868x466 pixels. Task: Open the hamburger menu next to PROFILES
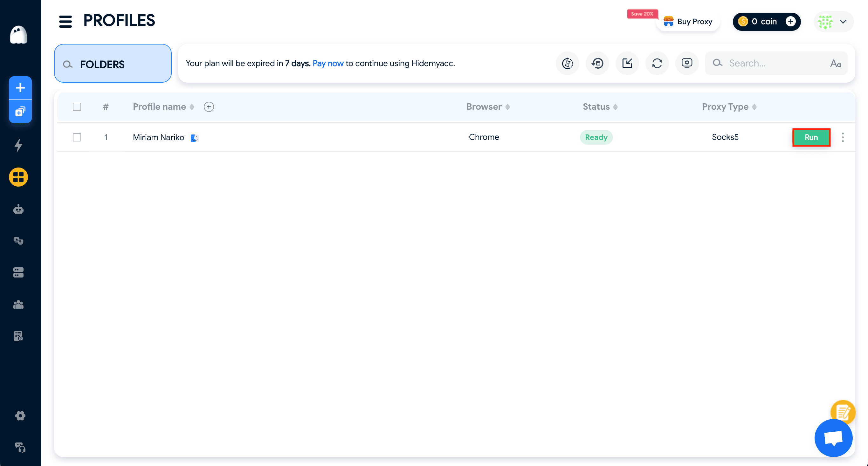pyautogui.click(x=65, y=21)
